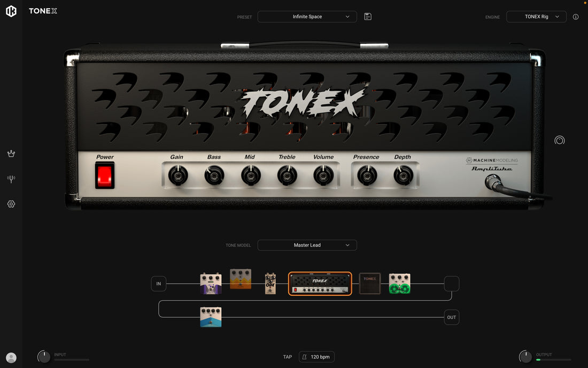
Task: Click the PRESET label
Action: coord(244,17)
